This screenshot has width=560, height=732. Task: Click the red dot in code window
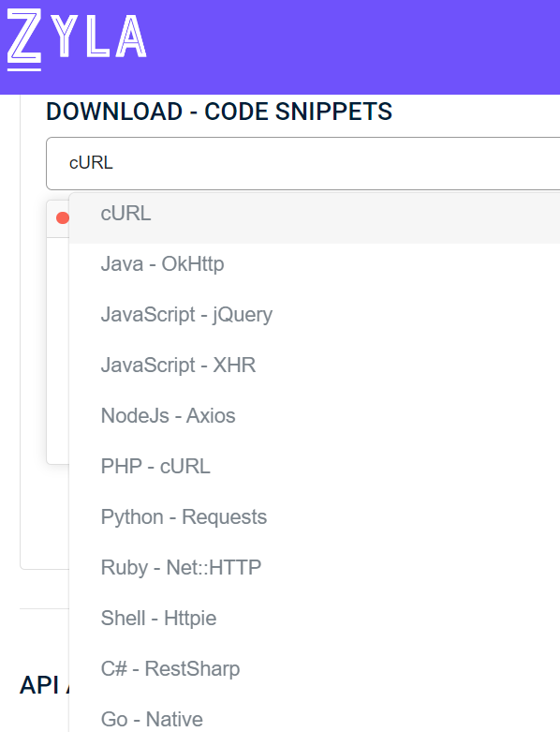pos(62,217)
